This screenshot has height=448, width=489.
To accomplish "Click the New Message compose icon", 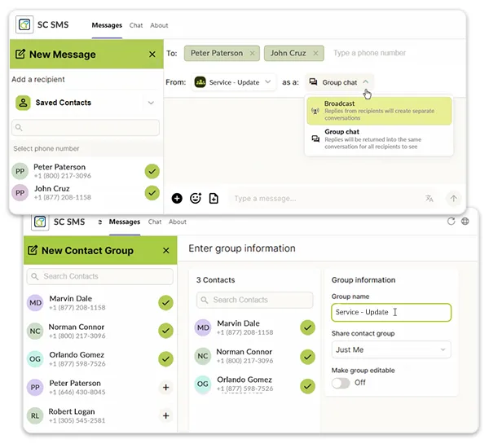I will click(x=20, y=54).
